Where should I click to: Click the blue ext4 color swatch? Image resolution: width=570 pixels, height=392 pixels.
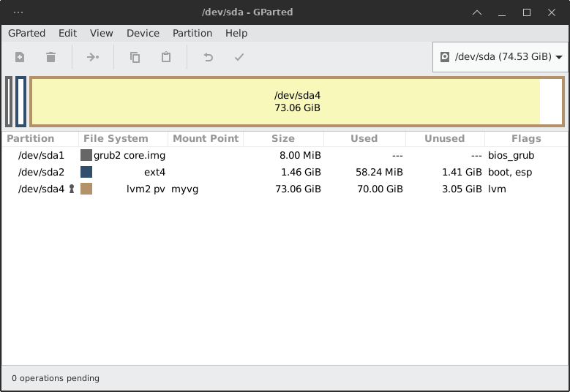coord(86,172)
